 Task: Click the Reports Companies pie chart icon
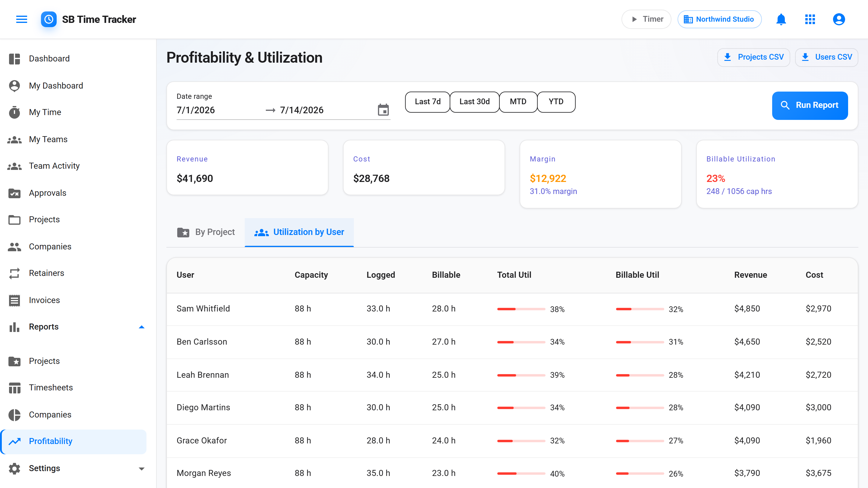pos(14,414)
